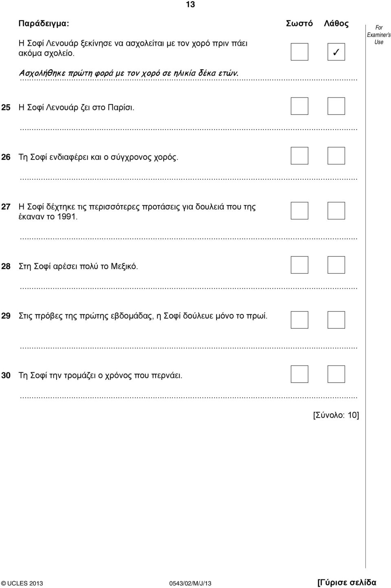Select Σωστό box for question 28 Μεξικό
This screenshot has height=588, width=391.
pyautogui.click(x=299, y=265)
